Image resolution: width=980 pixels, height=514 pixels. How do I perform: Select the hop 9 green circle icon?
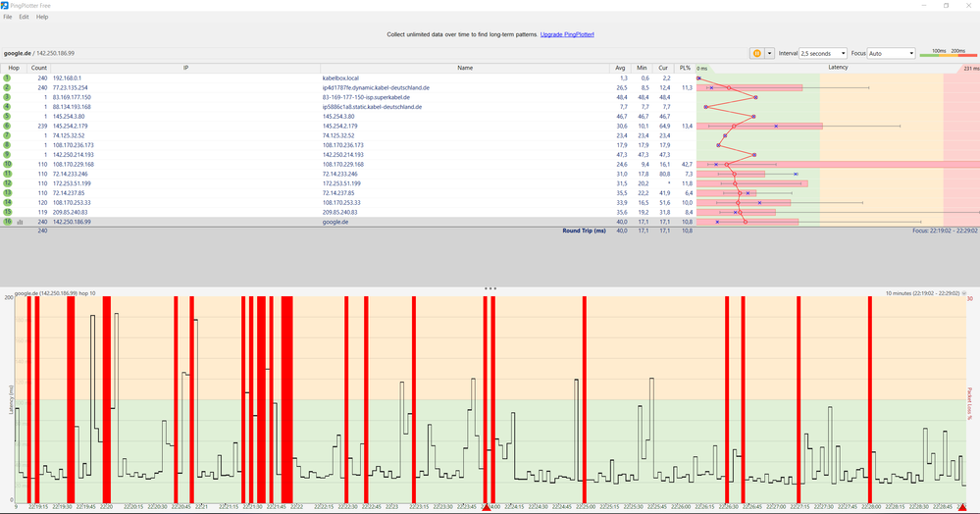[7, 154]
